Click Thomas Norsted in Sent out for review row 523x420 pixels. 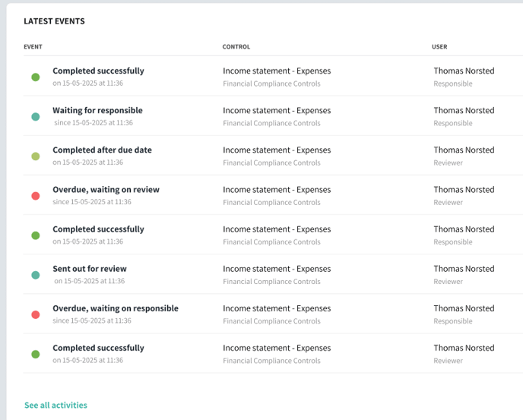tap(464, 269)
